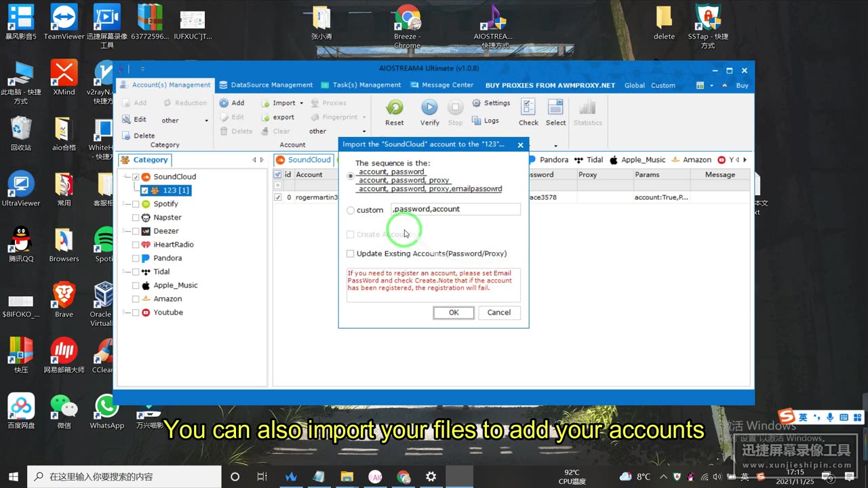Image resolution: width=868 pixels, height=488 pixels.
Task: Toggle rogermartin account row checkbox
Action: coord(278,197)
